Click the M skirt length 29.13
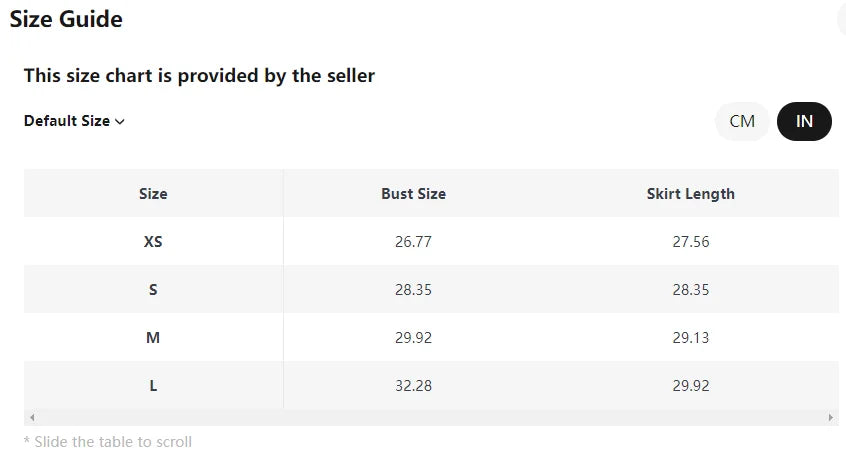Screen dimensions: 846x465 click(x=690, y=338)
